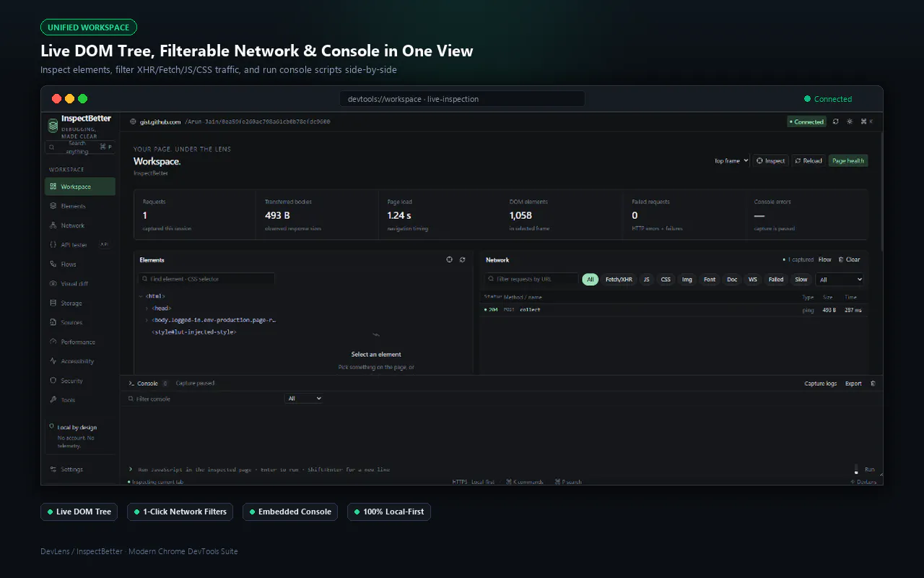
Task: Open Network in the sidebar
Action: (x=79, y=225)
